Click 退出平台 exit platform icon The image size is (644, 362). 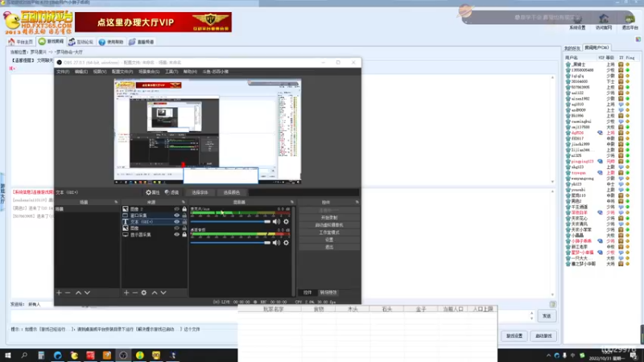coord(630,23)
